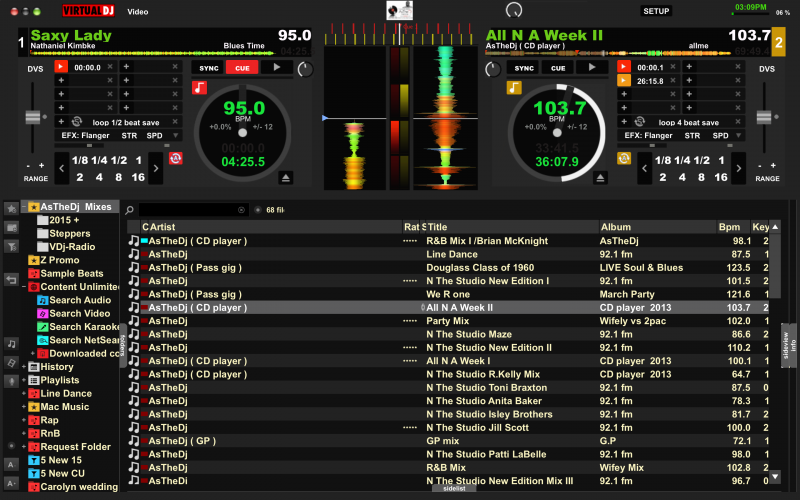The height and width of the screenshot is (500, 800).
Task: Expand the Request Folder
Action: [x=24, y=446]
